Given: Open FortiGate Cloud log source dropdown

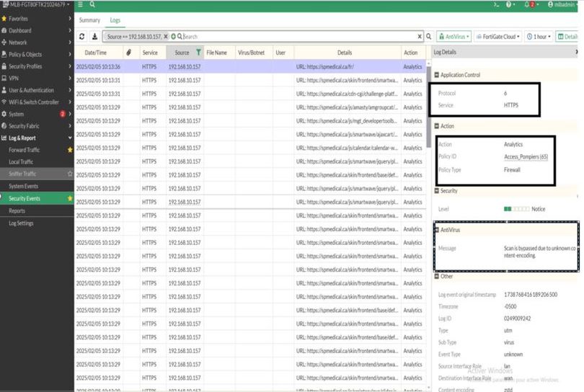Looking at the screenshot, I should pos(498,37).
